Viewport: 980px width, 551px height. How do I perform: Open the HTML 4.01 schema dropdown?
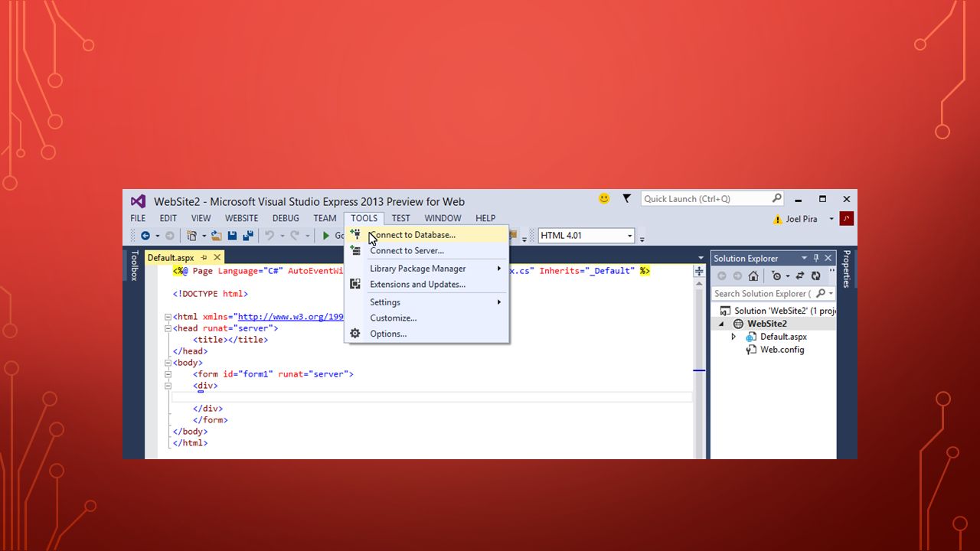[x=630, y=236]
